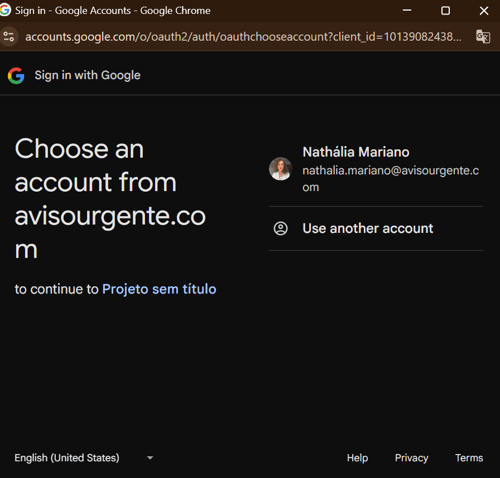Screen dimensions: 500x478
Task: Click the Chrome favicon in title bar
Action: click(x=5, y=10)
